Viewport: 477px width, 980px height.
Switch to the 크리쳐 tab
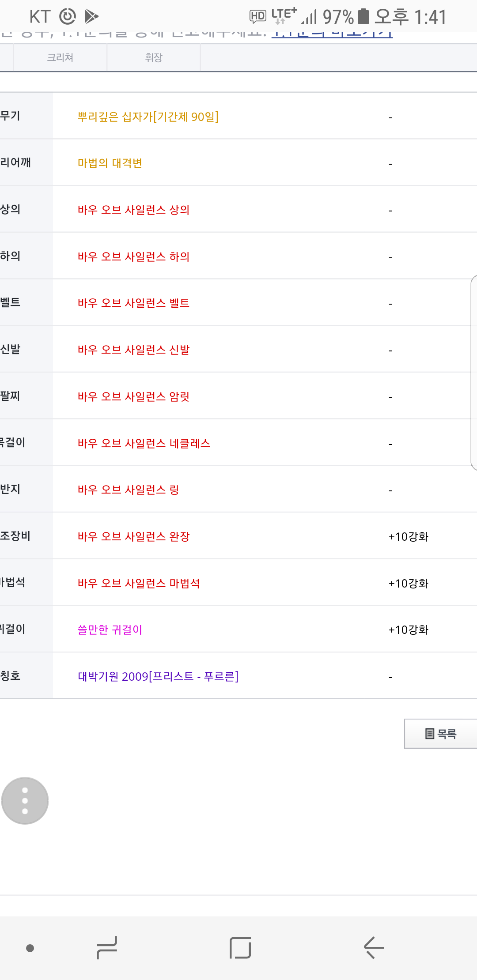[61, 57]
